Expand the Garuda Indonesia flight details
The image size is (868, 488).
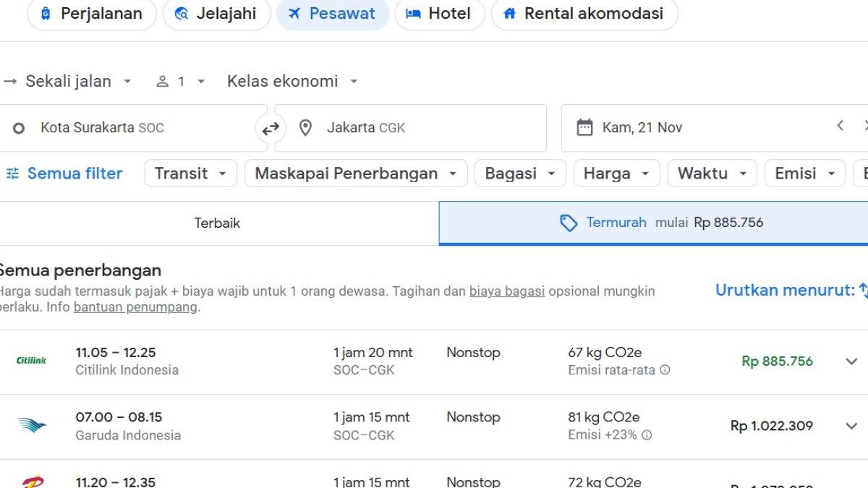click(851, 426)
